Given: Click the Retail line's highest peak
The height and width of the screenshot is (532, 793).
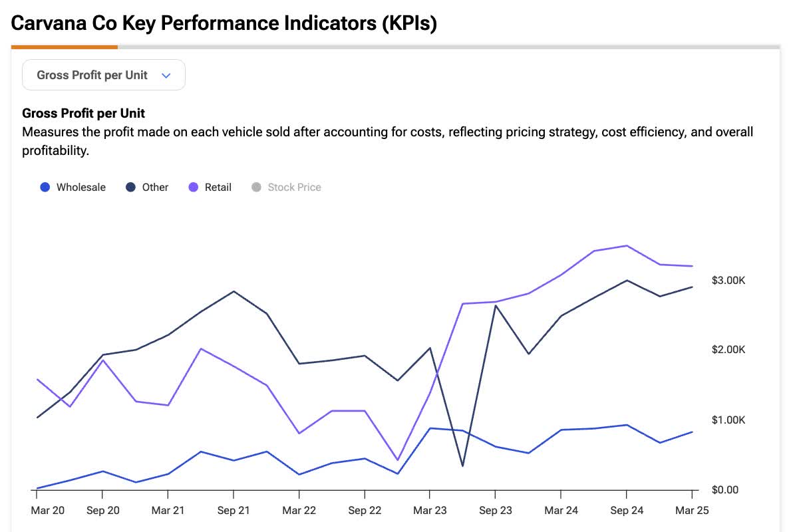Looking at the screenshot, I should point(626,246).
